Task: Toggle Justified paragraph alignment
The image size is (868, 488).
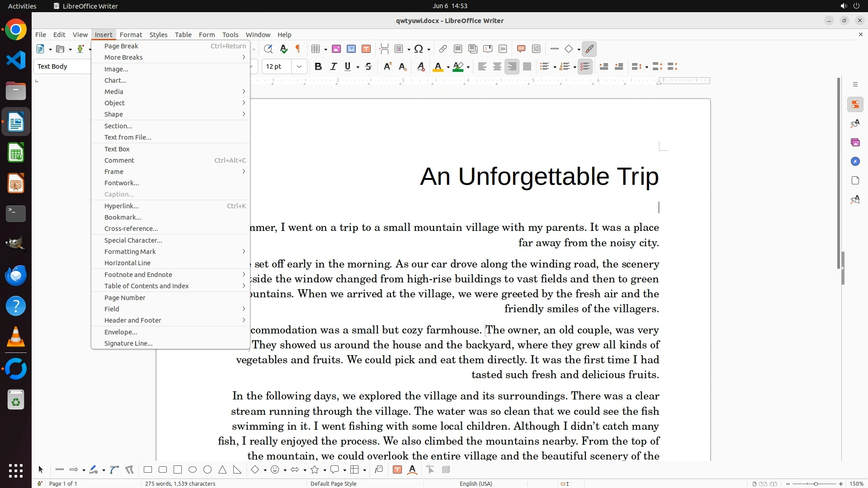Action: tap(527, 67)
